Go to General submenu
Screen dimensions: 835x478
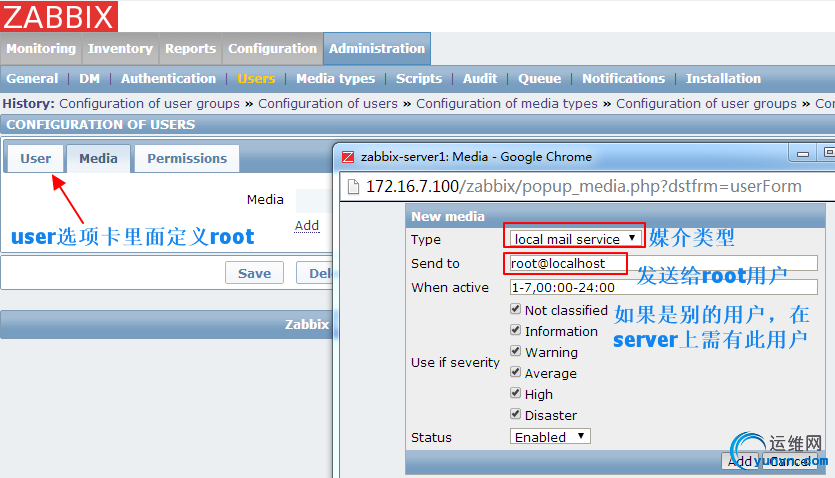coord(32,79)
